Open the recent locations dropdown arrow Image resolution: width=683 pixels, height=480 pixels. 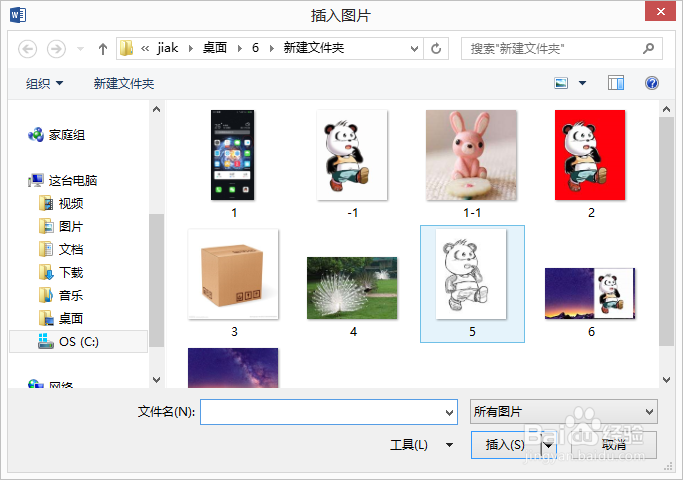[80, 49]
